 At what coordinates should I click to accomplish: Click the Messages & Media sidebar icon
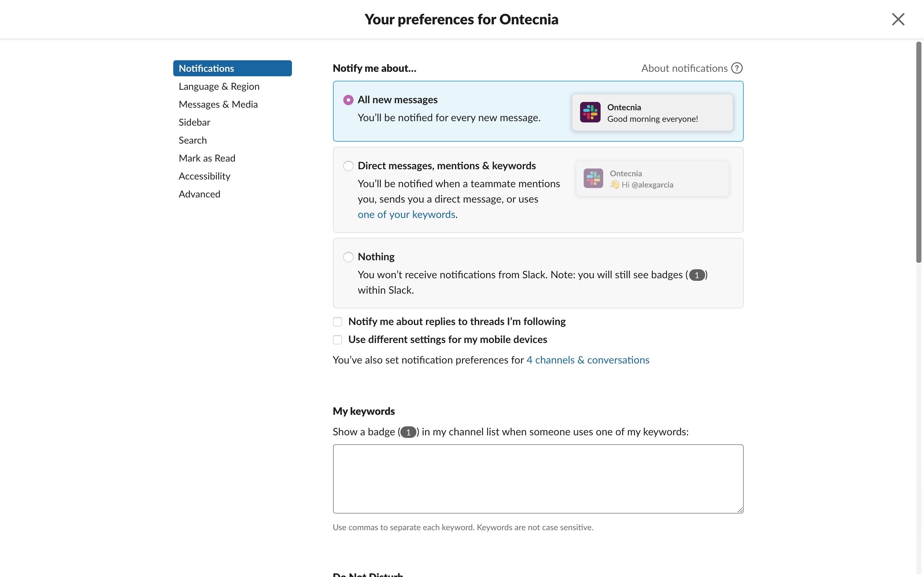click(218, 104)
